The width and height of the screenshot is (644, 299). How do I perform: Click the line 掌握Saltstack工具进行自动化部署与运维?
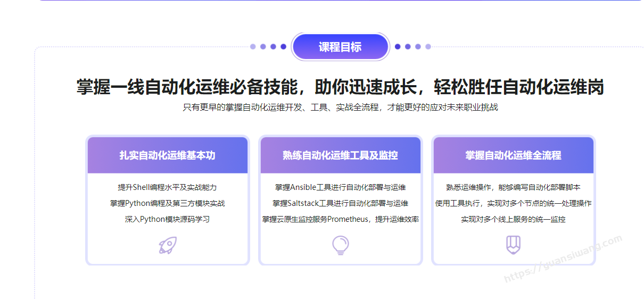[341, 203]
